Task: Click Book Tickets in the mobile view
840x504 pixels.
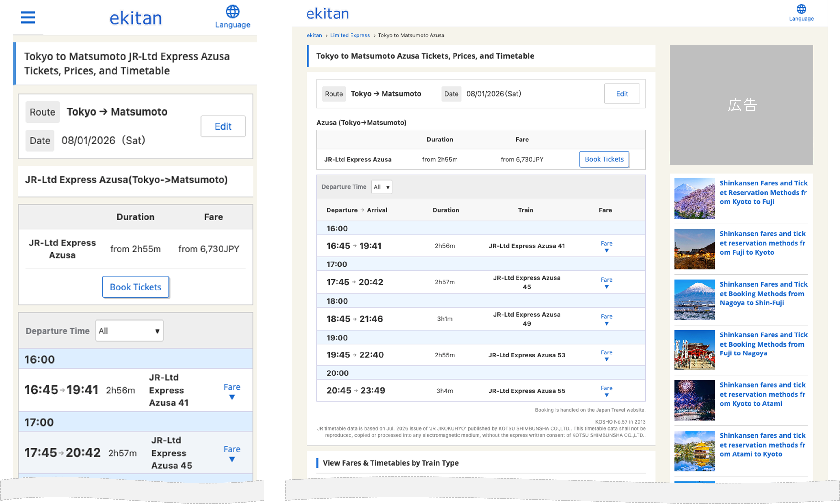Action: (136, 287)
